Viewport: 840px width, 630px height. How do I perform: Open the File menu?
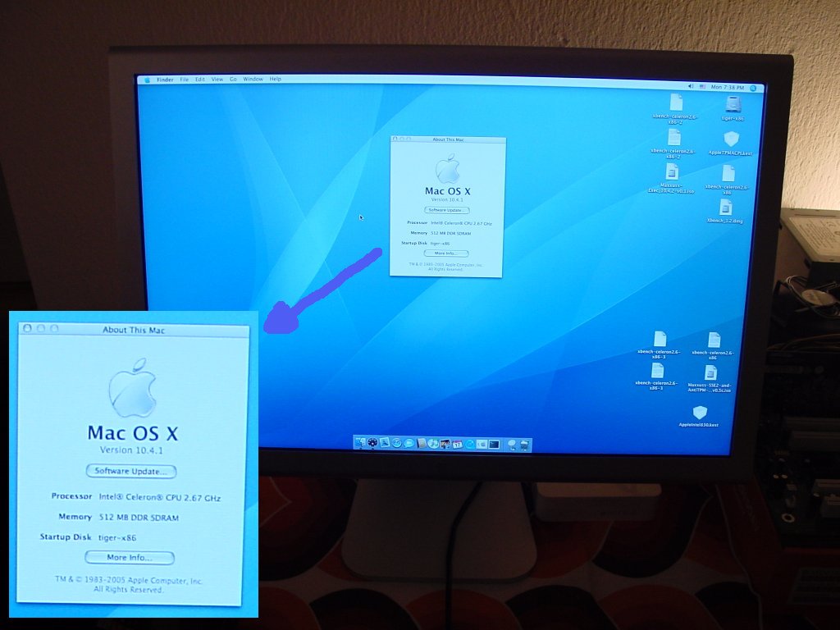(x=185, y=80)
